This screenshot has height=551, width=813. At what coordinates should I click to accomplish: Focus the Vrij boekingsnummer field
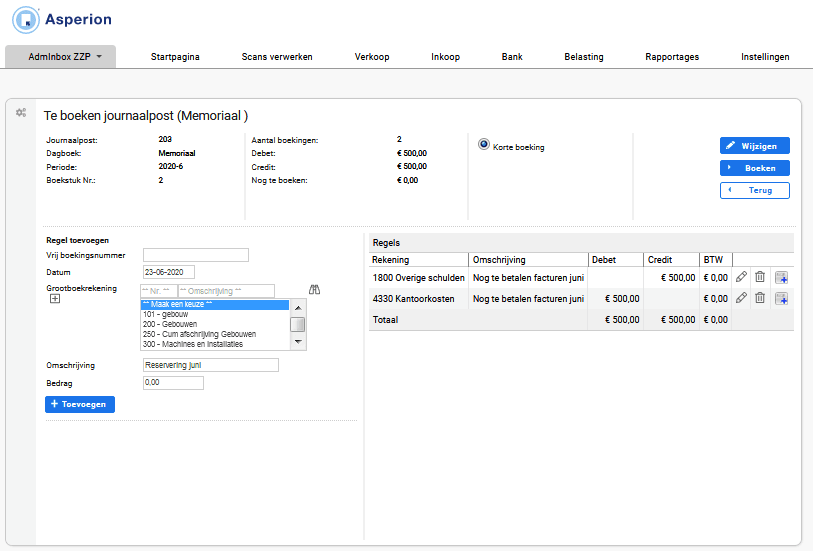tap(196, 255)
